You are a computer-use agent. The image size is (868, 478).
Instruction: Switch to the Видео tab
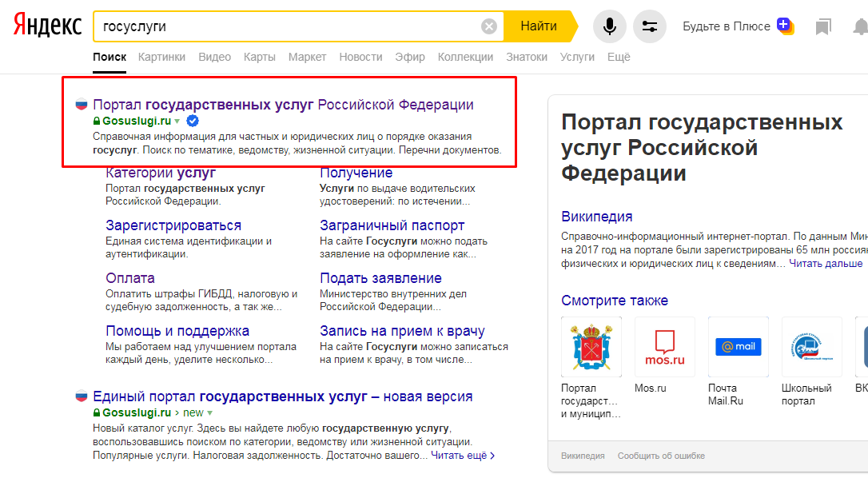click(214, 57)
